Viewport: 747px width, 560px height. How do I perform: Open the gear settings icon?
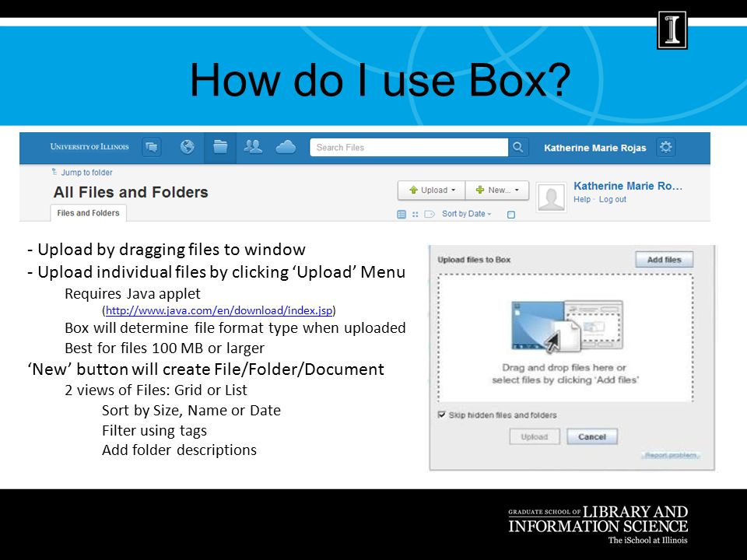(x=665, y=147)
